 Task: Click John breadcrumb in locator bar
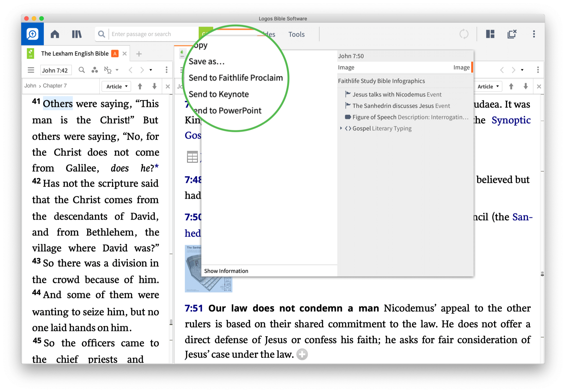30,85
